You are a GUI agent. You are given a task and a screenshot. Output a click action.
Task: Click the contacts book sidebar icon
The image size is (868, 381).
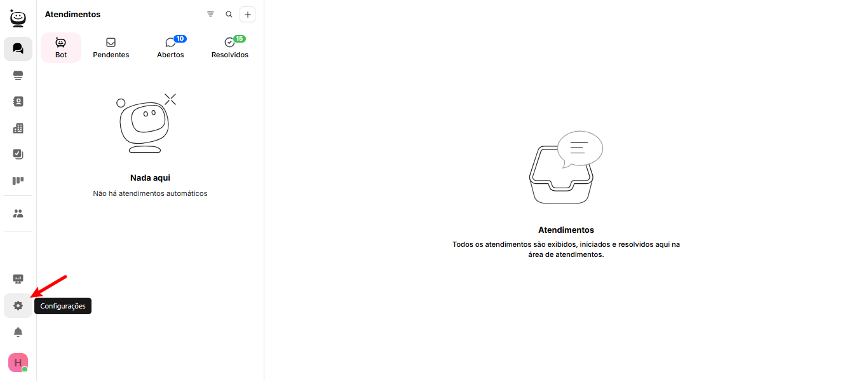pos(18,102)
